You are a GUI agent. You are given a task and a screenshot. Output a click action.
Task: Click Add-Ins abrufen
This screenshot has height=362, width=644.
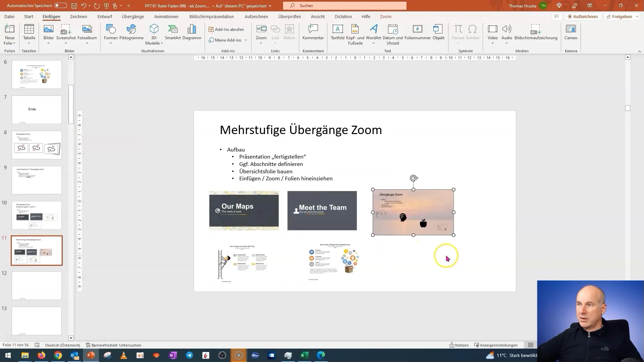point(226,29)
